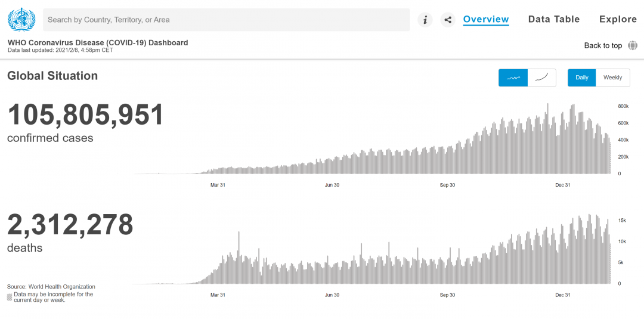The image size is (644, 319).
Task: Click the WHO Coronavirus Disease Dashboard title
Action: [98, 43]
